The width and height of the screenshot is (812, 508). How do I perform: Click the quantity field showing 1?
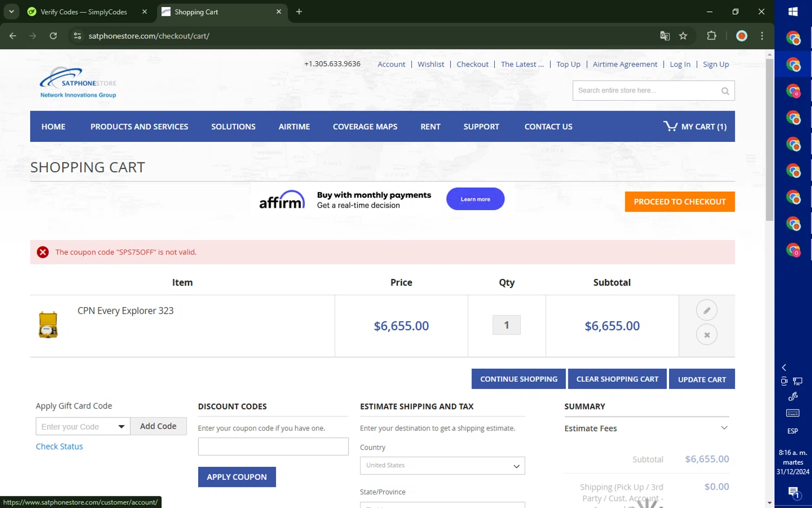pyautogui.click(x=507, y=325)
